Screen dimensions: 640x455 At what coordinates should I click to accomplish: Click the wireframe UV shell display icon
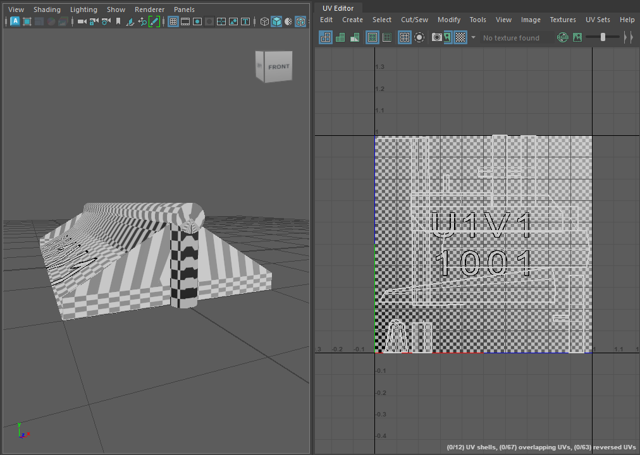click(x=326, y=38)
